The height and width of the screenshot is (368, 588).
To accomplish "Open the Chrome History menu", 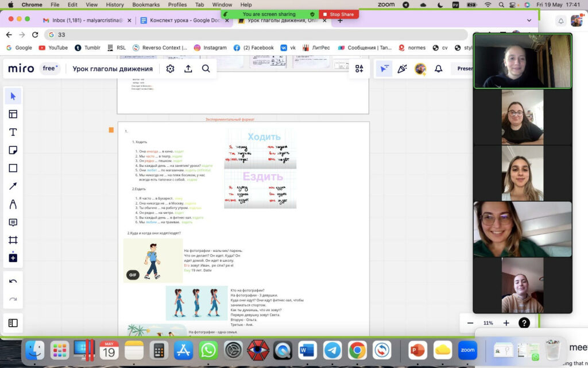I will point(115,5).
